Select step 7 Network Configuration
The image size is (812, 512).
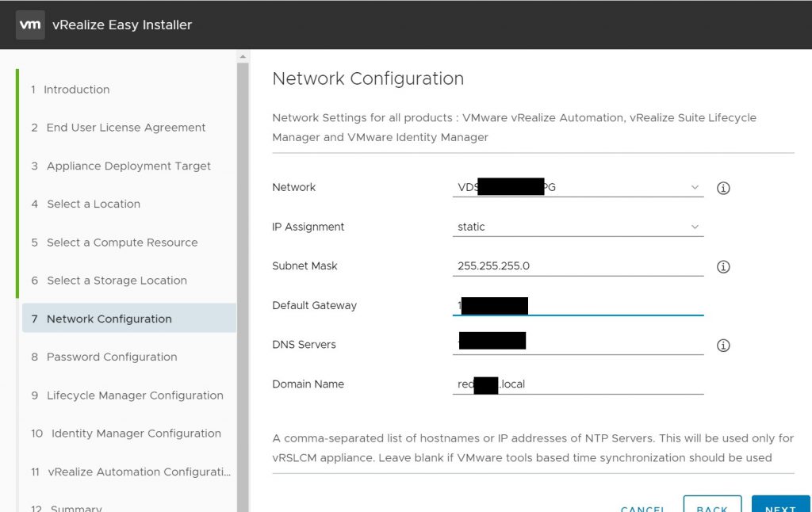[x=129, y=319]
